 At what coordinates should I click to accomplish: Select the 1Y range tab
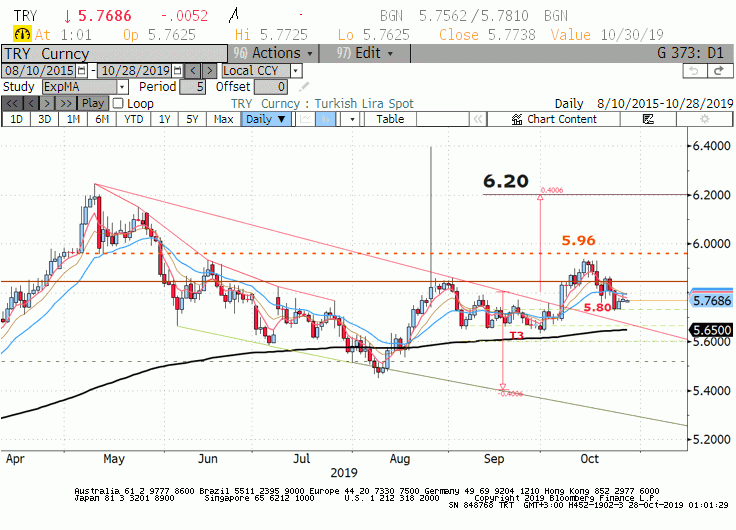click(x=164, y=119)
